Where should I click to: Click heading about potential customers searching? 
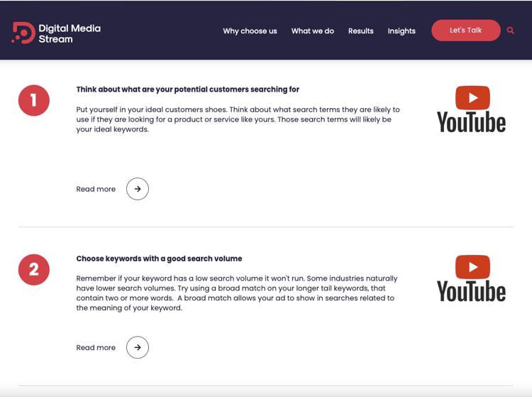[188, 89]
